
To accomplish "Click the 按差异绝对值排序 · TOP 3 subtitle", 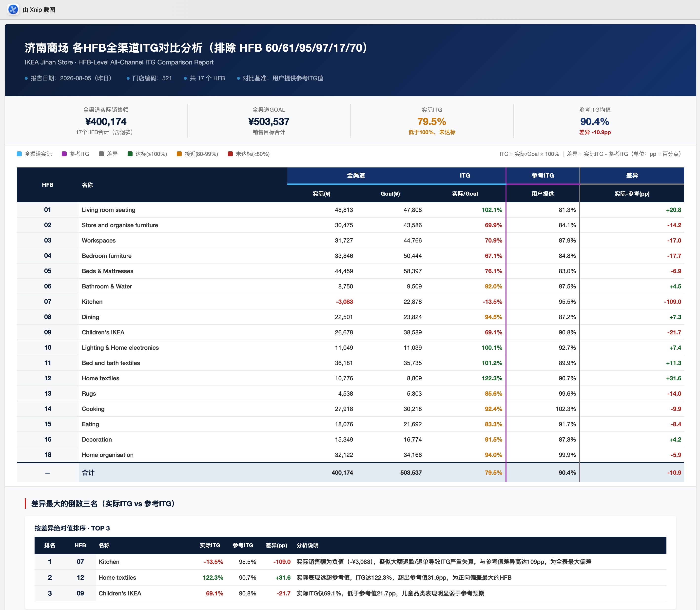I will pyautogui.click(x=72, y=528).
